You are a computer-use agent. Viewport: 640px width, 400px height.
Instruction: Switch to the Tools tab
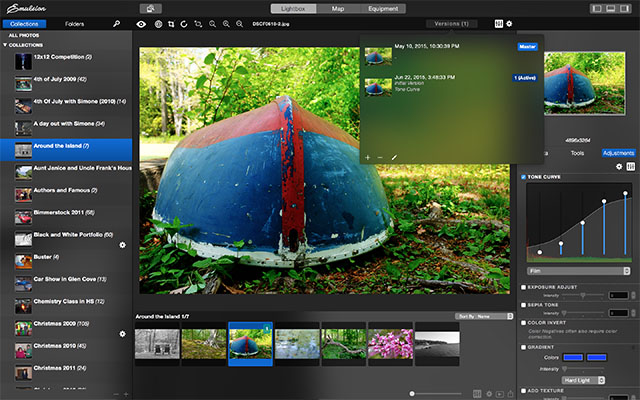pyautogui.click(x=577, y=153)
